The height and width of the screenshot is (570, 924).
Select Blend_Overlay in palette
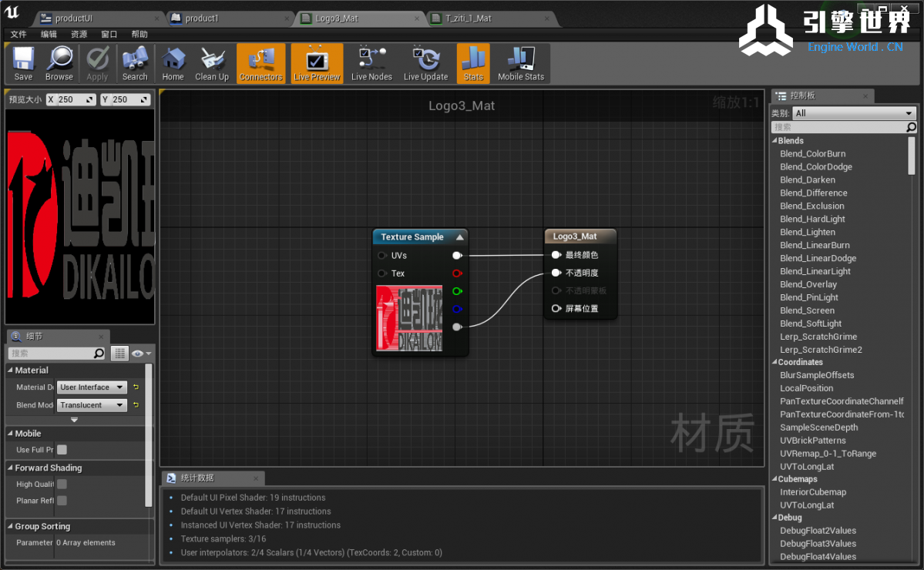tap(808, 284)
